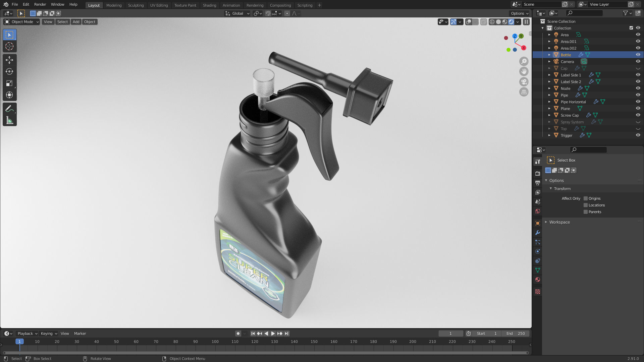Select the Cursor tool in toolbar
This screenshot has width=644, height=362.
tap(9, 47)
